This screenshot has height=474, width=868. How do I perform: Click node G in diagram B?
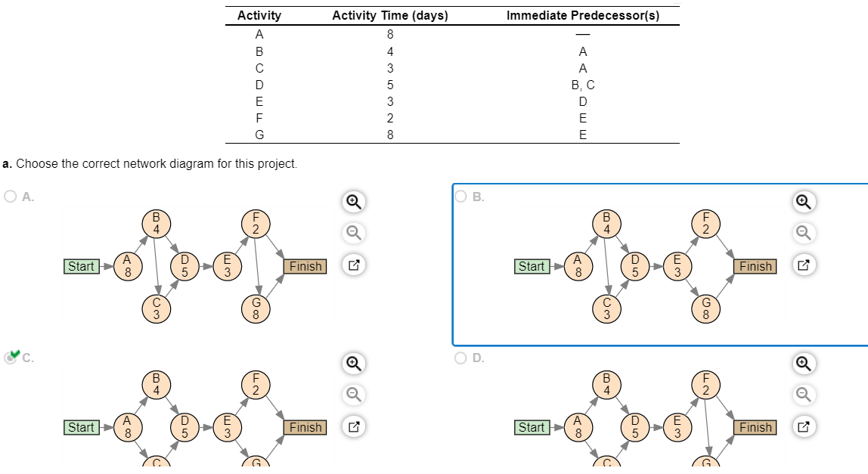tap(707, 308)
